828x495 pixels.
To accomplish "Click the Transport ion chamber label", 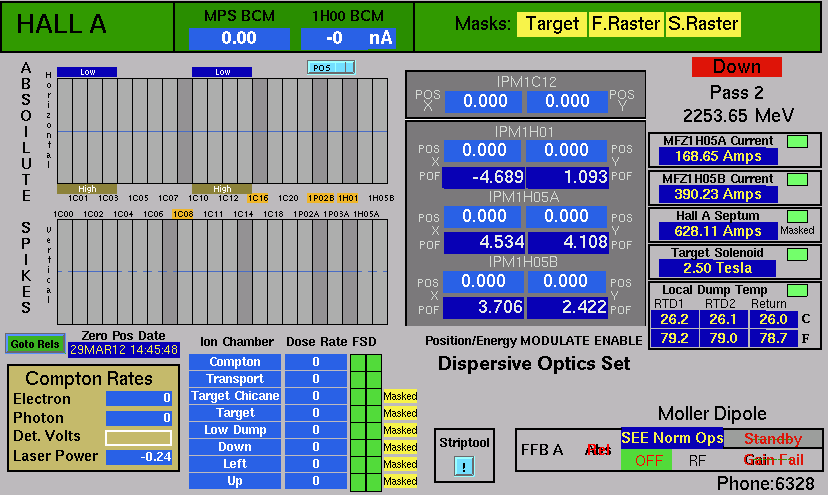I will click(x=235, y=379).
